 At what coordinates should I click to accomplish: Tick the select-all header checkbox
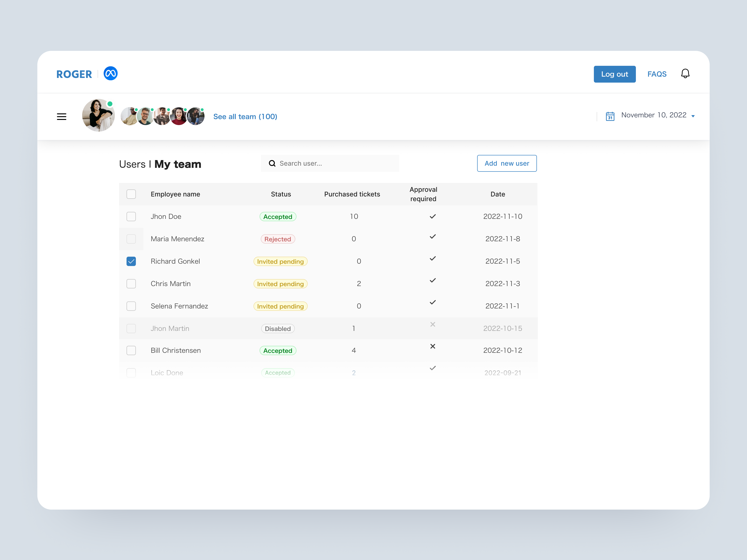131,194
